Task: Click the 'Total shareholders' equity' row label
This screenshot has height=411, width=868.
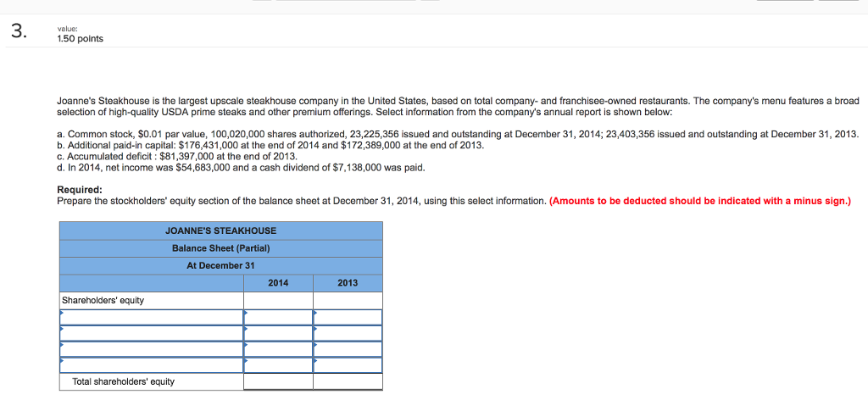Action: [123, 381]
